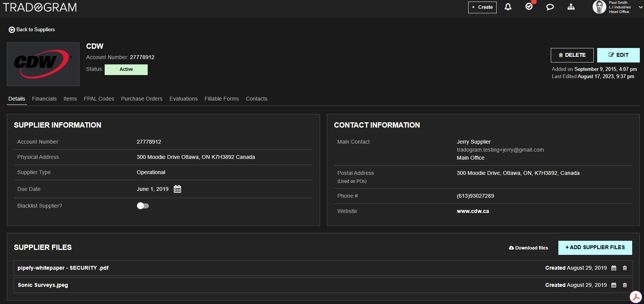The image size is (644, 304).
Task: Click calendar icon for pipefy-whitepaper file
Action: 614,268
